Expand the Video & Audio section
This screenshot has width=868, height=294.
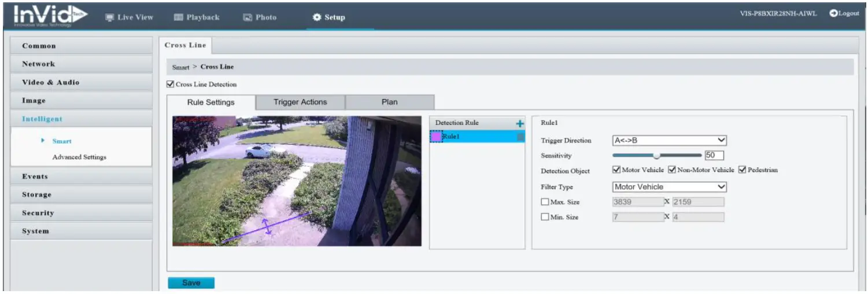[x=82, y=82]
